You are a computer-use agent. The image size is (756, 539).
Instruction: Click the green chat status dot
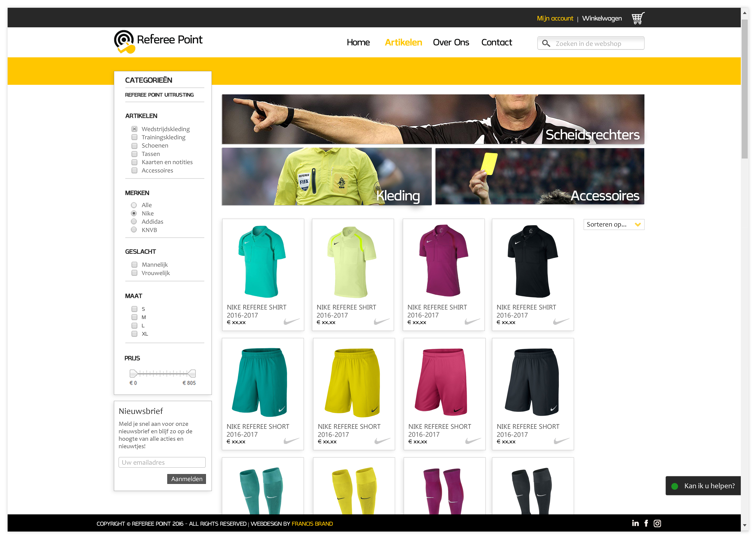point(674,486)
